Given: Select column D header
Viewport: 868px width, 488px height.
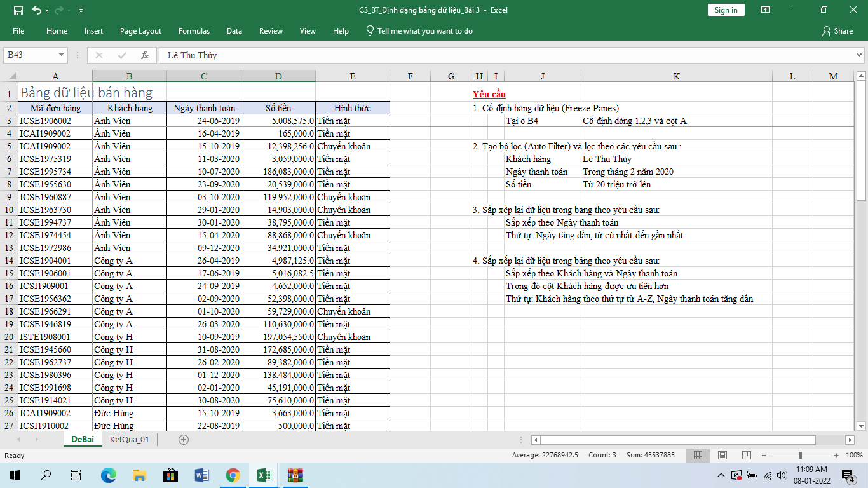Looking at the screenshot, I should tap(278, 76).
